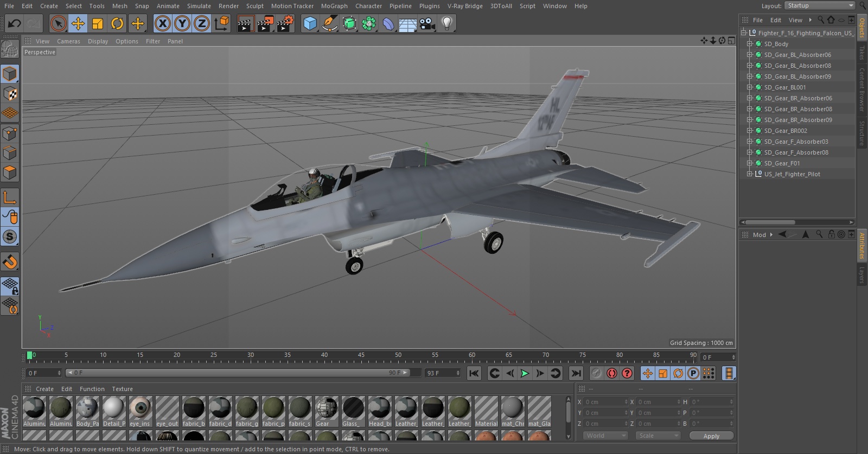868x454 pixels.
Task: Select the Gear material thumbnail
Action: click(x=327, y=411)
